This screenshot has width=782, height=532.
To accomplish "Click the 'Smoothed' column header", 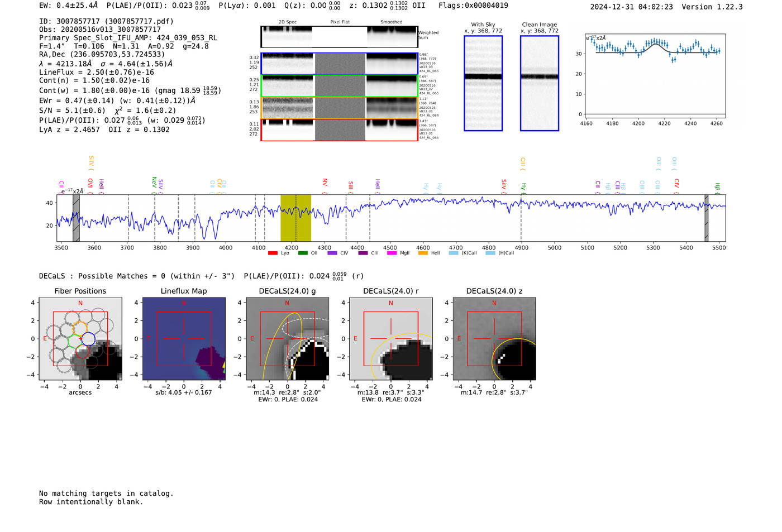I will (x=391, y=22).
